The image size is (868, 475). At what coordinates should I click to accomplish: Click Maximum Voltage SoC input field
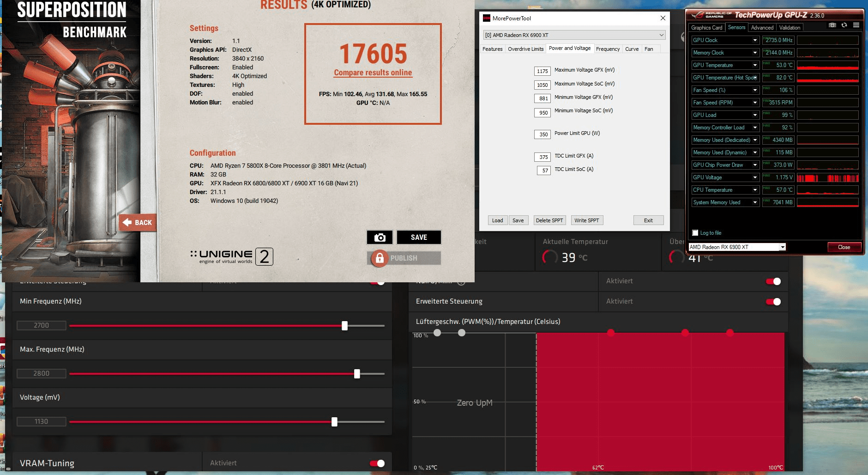pos(542,85)
